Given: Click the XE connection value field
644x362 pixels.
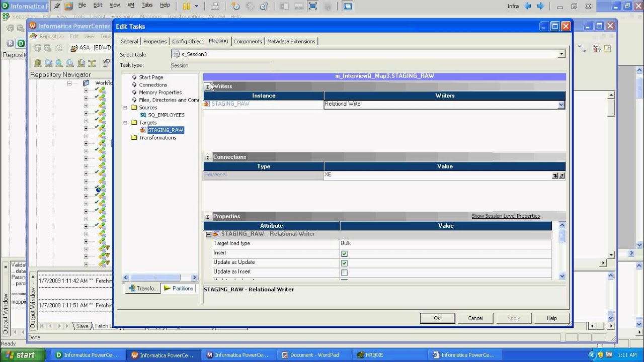Looking at the screenshot, I should click(x=438, y=175).
